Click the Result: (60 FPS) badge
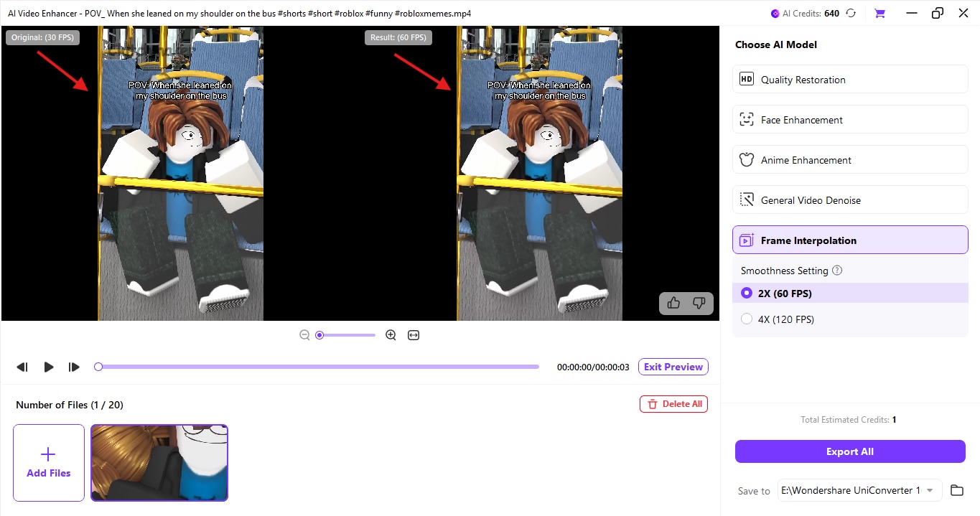 point(398,37)
